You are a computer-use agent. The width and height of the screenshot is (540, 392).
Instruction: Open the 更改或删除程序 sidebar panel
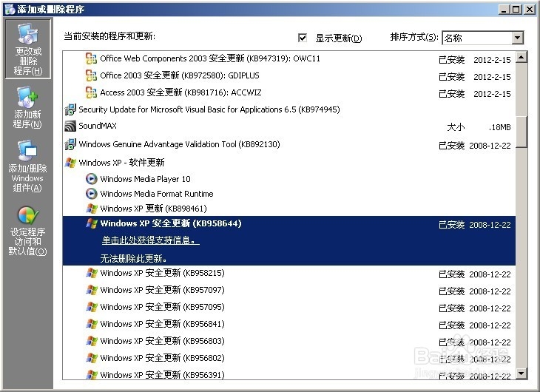coord(28,49)
